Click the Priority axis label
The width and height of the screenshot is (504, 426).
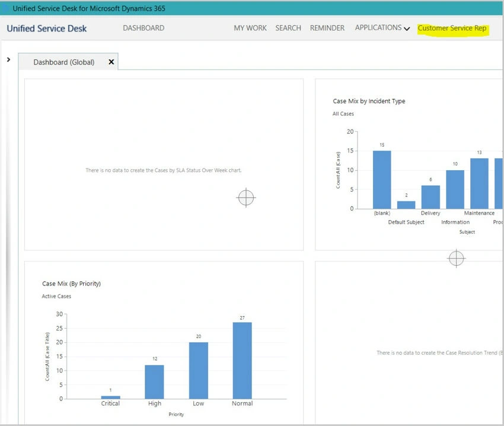tap(176, 414)
